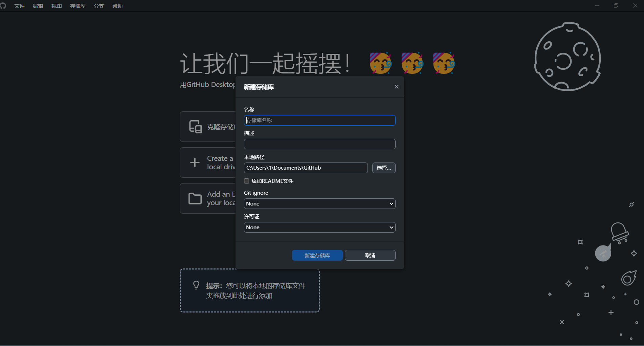Screen dimensions: 644x346
Task: Click the 新建存储库 confirm button
Action: point(317,255)
